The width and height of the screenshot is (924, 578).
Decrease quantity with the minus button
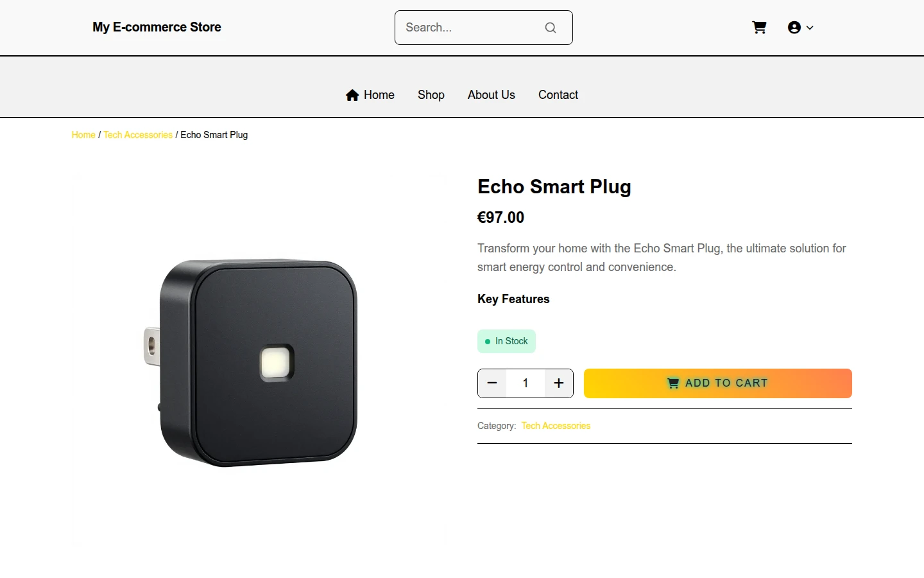click(x=492, y=383)
